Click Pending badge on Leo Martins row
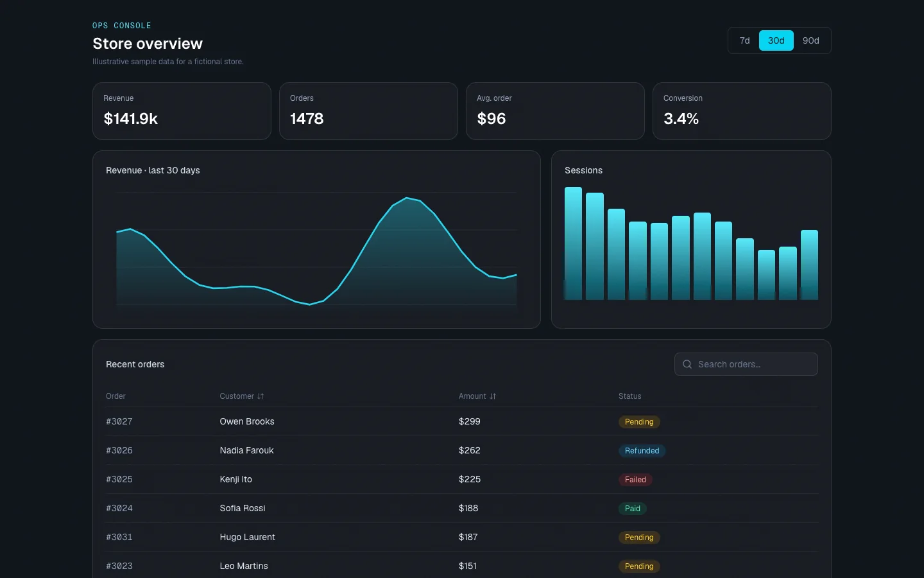924x578 pixels. click(639, 566)
